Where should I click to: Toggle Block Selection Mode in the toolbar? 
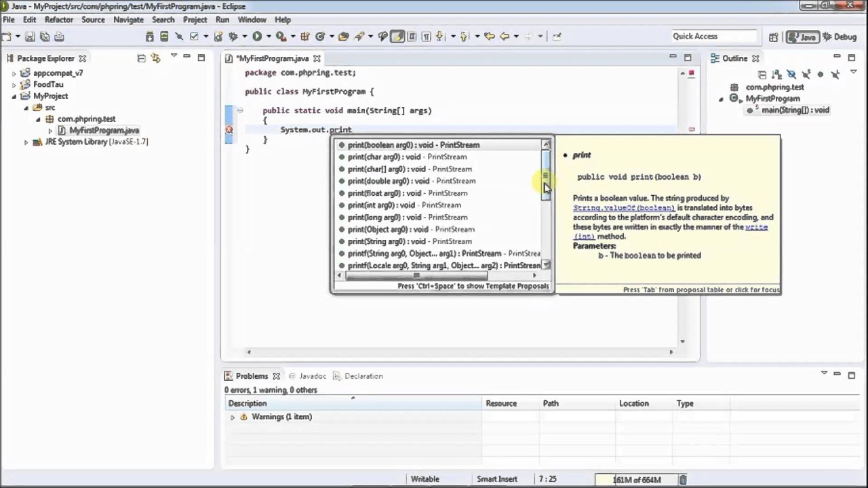click(x=412, y=37)
